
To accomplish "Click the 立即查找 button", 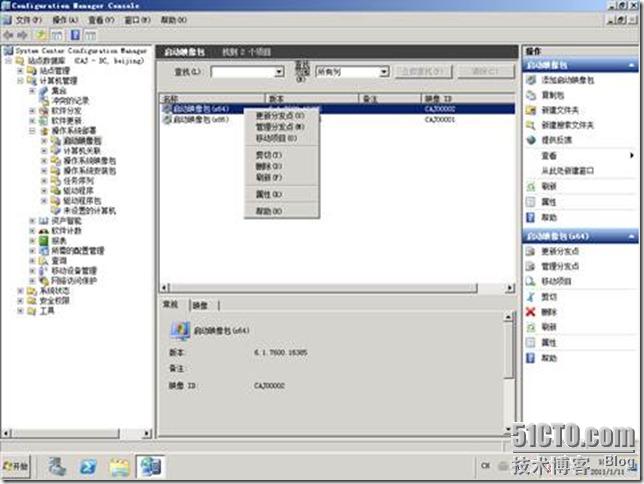I will [423, 71].
